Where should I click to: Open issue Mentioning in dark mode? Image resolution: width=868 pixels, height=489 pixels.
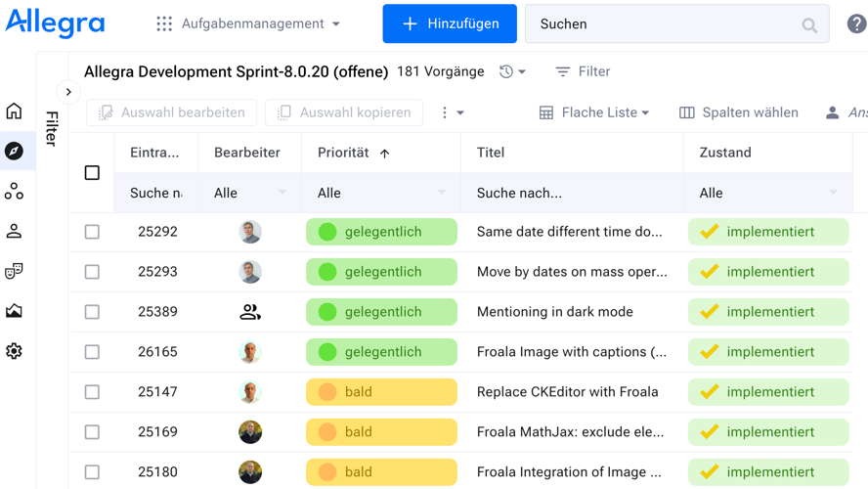coord(554,312)
